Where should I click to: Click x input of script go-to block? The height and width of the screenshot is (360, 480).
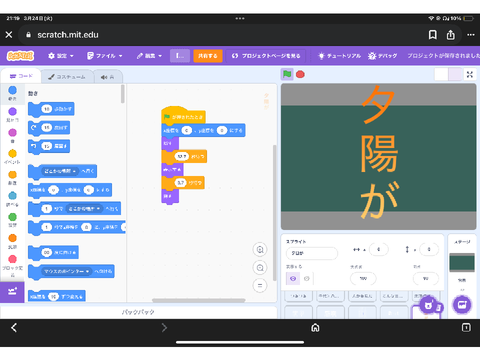pos(187,130)
